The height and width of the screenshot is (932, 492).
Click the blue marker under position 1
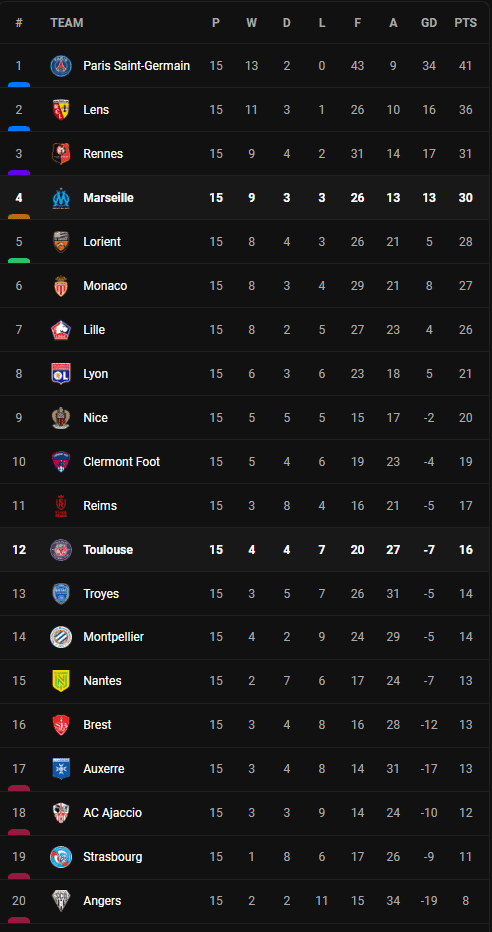(x=19, y=85)
